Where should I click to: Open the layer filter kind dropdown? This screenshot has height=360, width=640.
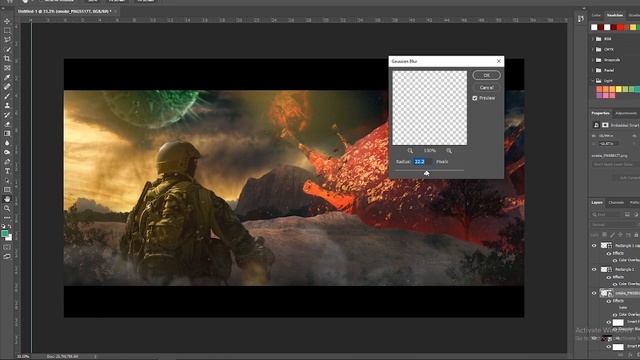tap(607, 215)
